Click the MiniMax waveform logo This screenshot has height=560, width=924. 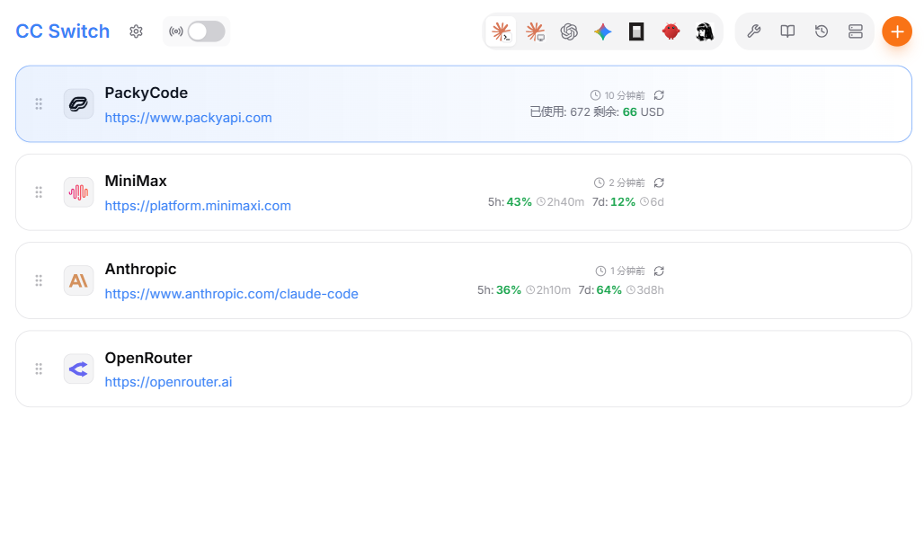point(78,192)
